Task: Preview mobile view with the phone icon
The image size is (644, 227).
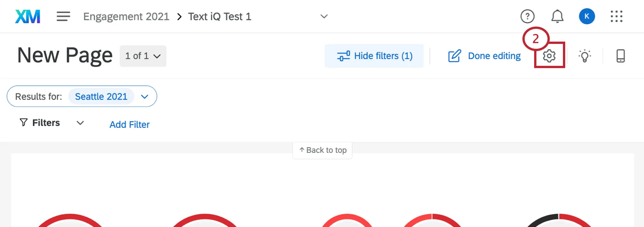Action: pyautogui.click(x=620, y=56)
